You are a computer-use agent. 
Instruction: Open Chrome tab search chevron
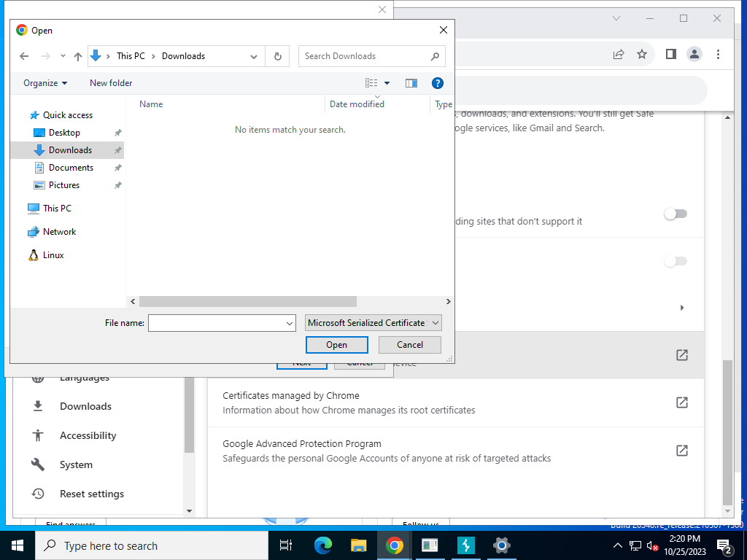[x=616, y=18]
